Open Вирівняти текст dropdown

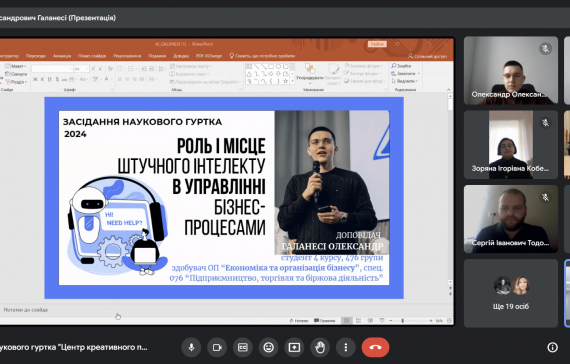coord(190,74)
